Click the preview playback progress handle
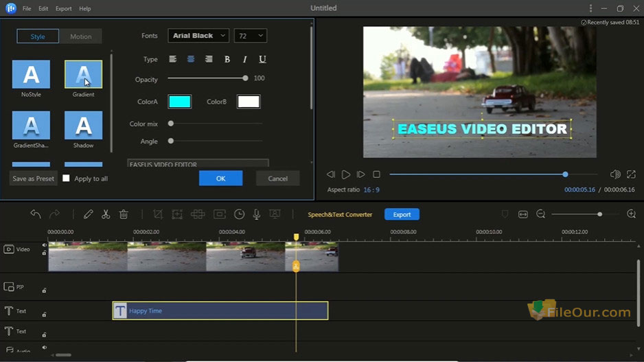 pyautogui.click(x=565, y=174)
